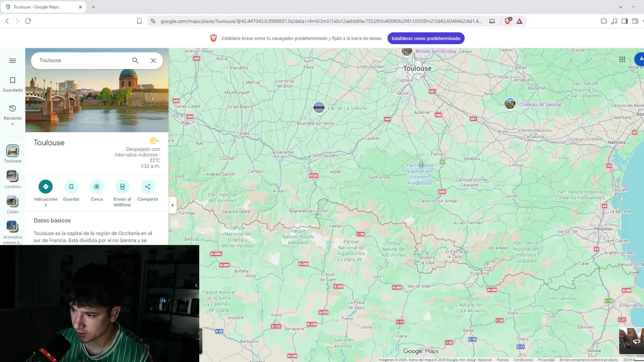The height and width of the screenshot is (362, 644).
Task: Click the Musée Aeroscopia map pin
Action: coord(407,51)
